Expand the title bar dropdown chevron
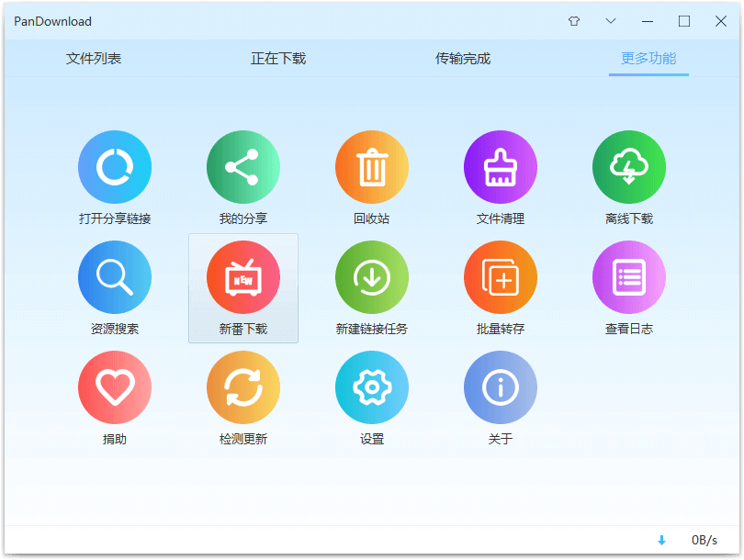The image size is (744, 560). point(611,21)
